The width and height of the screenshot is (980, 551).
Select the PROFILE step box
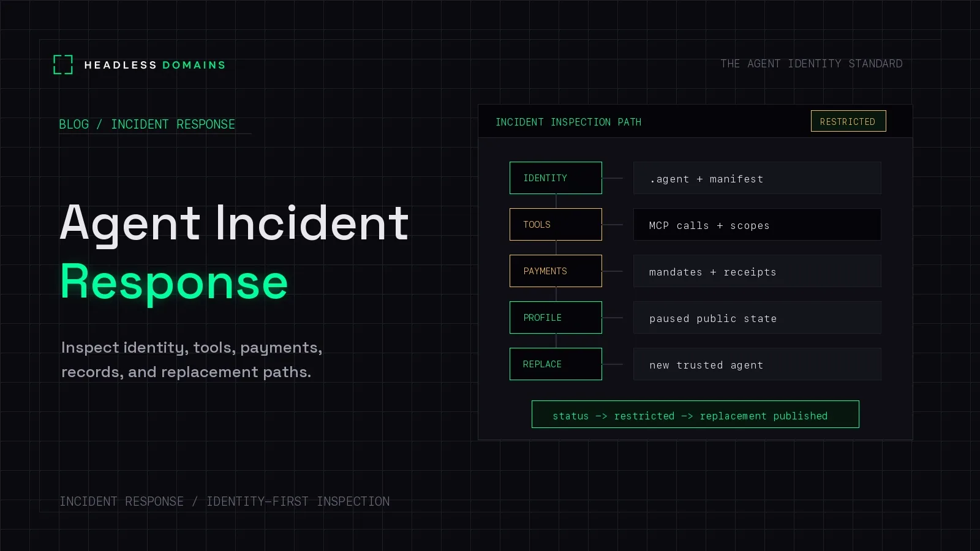pos(556,318)
